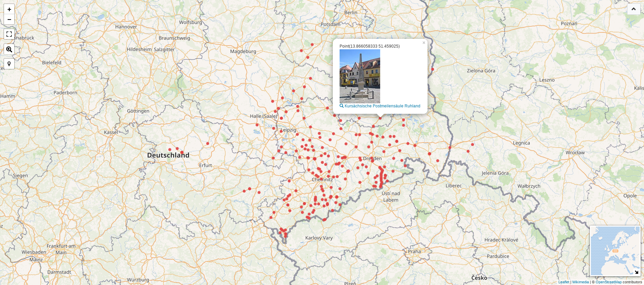Click the zoom in plus button
The height and width of the screenshot is (285, 644).
click(x=9, y=9)
